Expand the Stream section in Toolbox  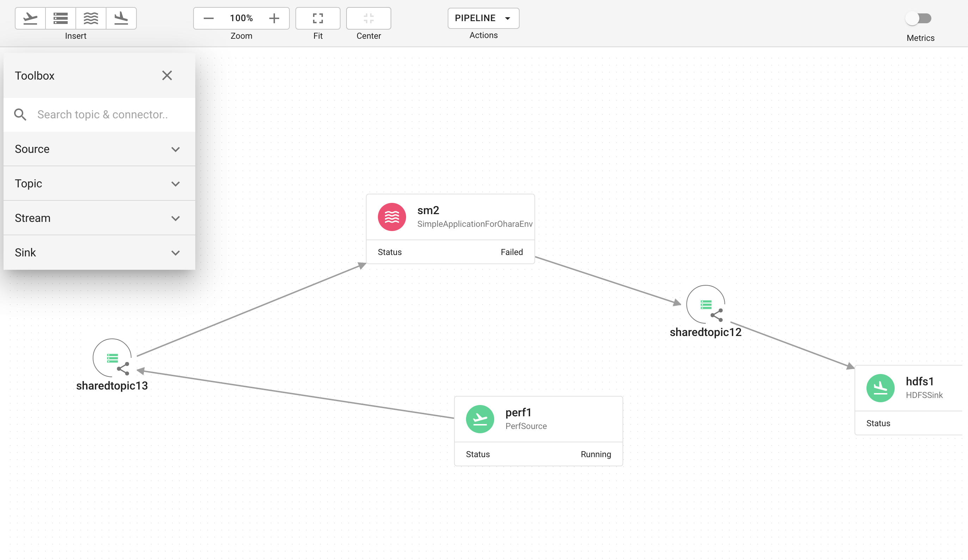coord(99,218)
